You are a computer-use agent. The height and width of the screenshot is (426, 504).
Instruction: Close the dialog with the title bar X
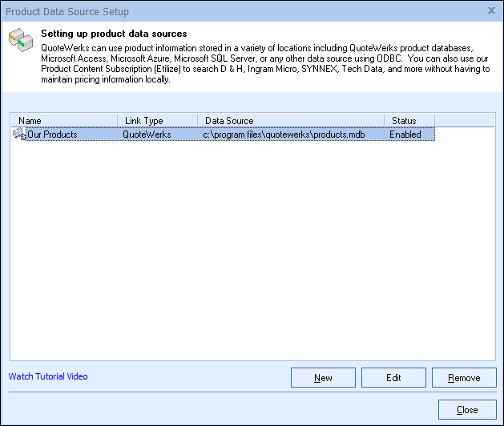[x=490, y=11]
